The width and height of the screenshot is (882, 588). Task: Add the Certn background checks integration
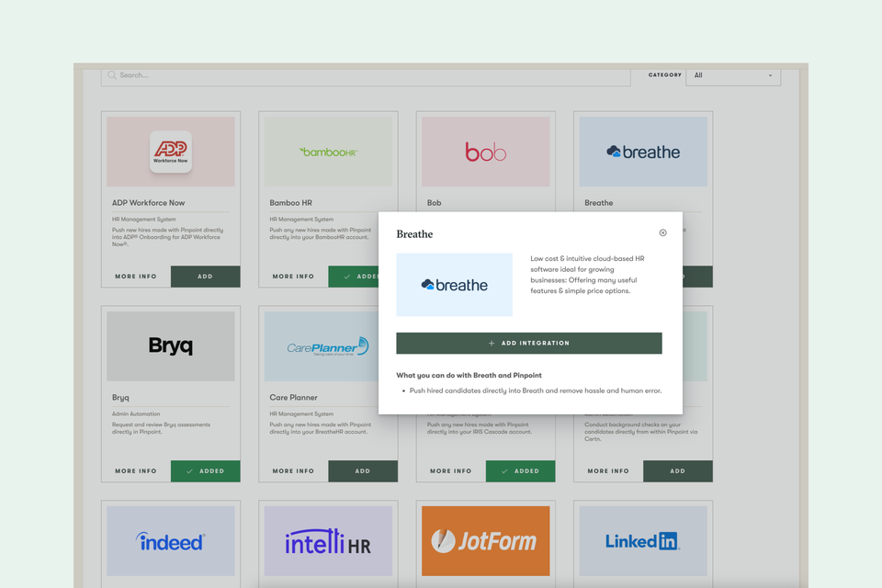pyautogui.click(x=678, y=471)
